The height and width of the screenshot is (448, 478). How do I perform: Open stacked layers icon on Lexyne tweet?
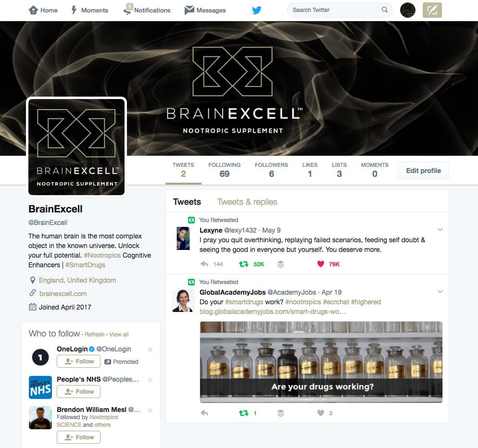[x=281, y=264]
